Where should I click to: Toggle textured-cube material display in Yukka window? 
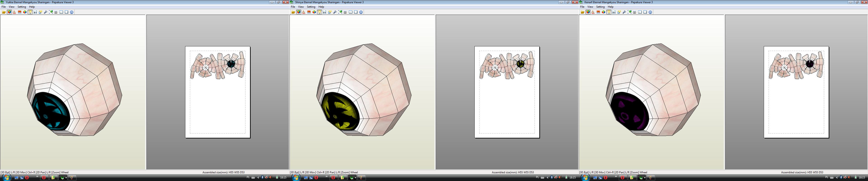[x=9, y=12]
